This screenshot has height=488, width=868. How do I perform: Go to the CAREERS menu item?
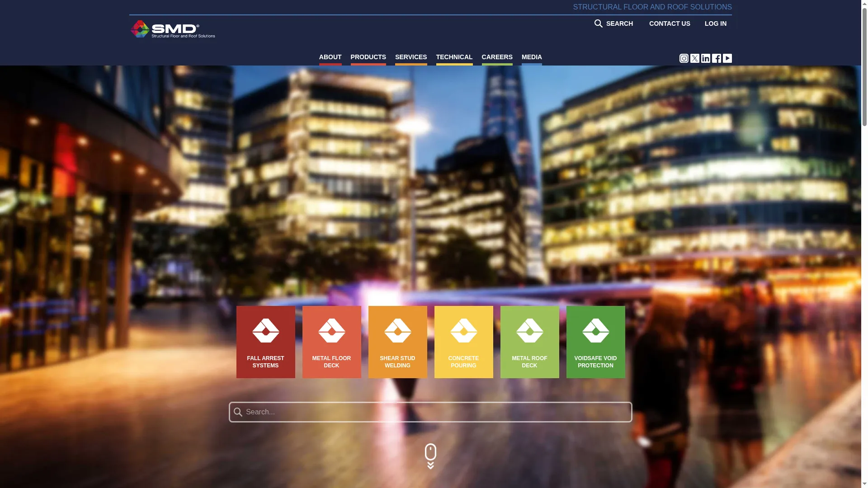(x=497, y=57)
